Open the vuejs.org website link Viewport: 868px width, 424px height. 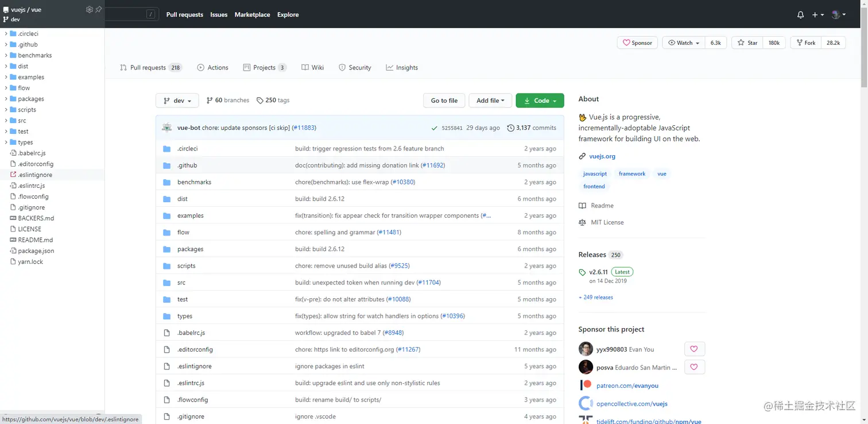[602, 156]
